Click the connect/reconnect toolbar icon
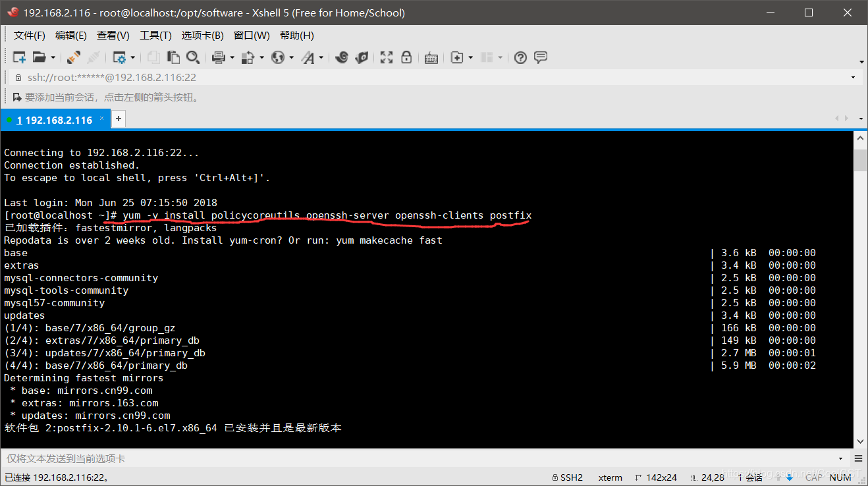Screen dimensions: 868x486 tap(74, 58)
